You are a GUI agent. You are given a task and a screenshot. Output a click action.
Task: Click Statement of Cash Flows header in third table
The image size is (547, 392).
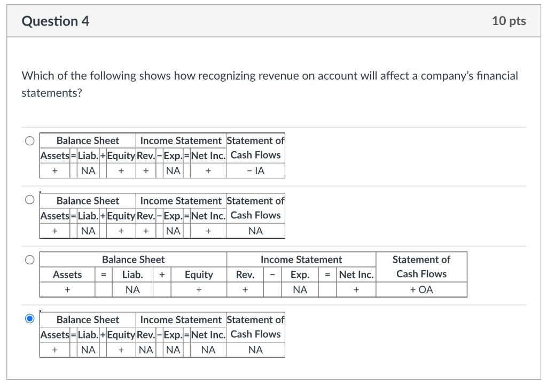click(x=421, y=267)
